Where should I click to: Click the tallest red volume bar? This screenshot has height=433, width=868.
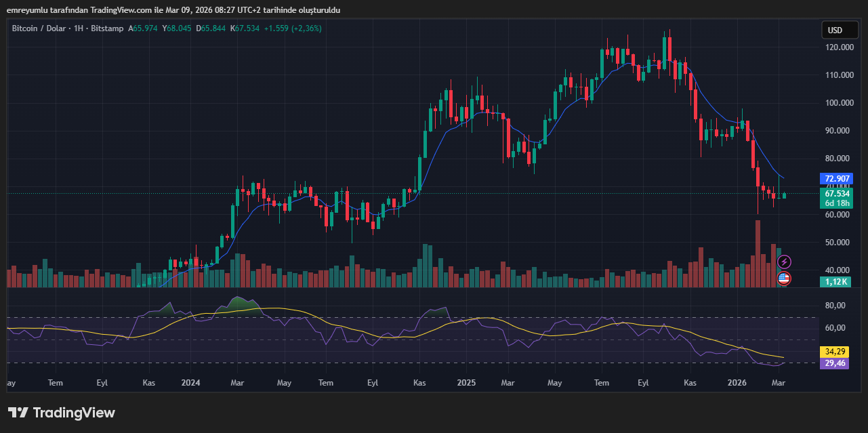(x=758, y=254)
